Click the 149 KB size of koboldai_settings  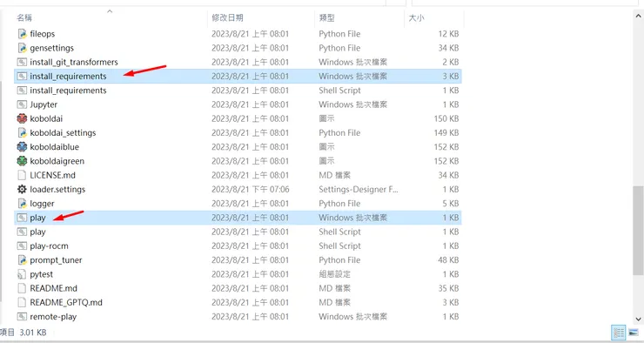[446, 132]
